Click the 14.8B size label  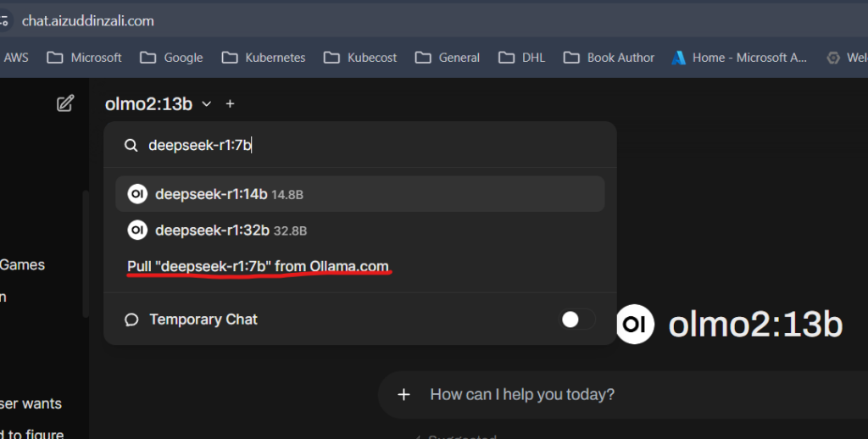pos(287,195)
